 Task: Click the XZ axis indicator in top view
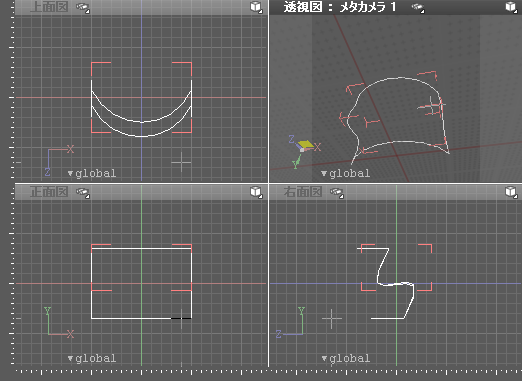[59, 160]
